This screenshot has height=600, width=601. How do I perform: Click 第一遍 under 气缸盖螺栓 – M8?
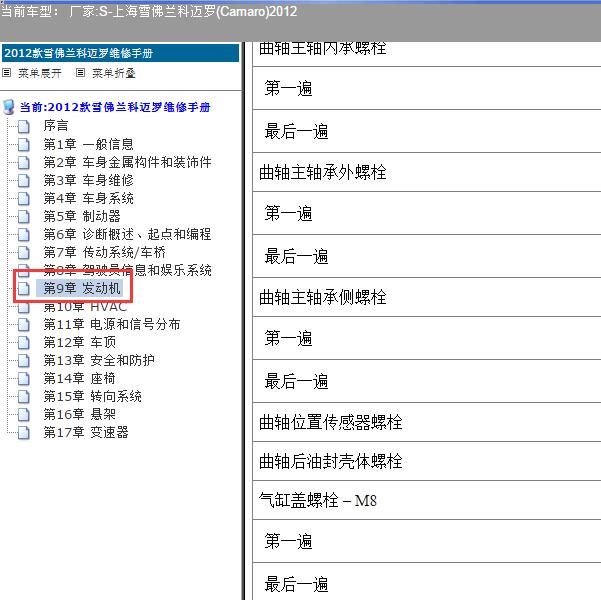click(x=289, y=541)
